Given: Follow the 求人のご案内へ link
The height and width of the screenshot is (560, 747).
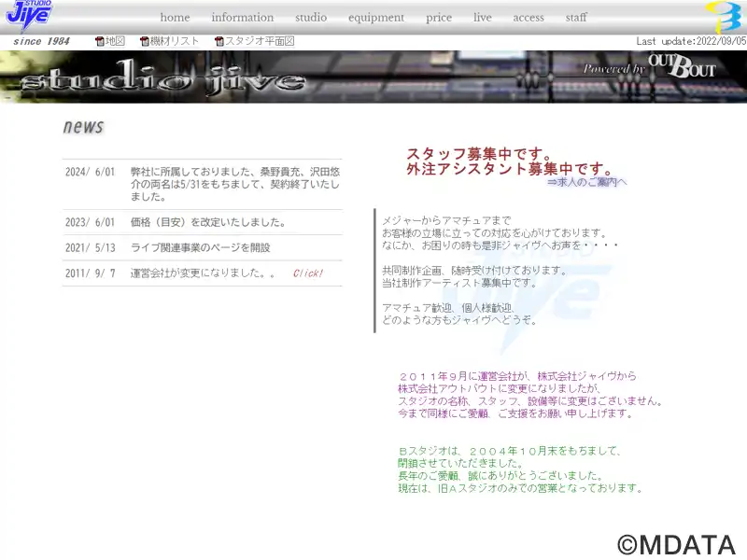Looking at the screenshot, I should point(587,182).
